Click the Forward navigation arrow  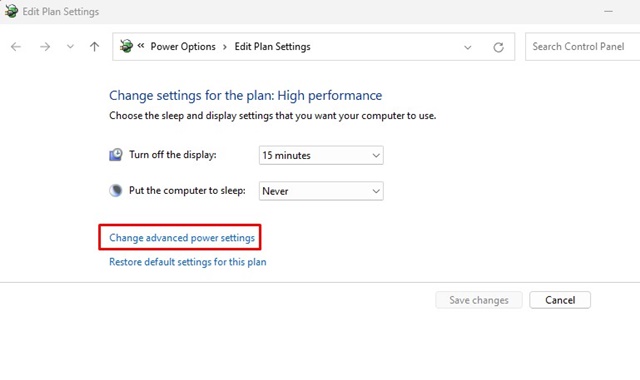click(x=45, y=47)
